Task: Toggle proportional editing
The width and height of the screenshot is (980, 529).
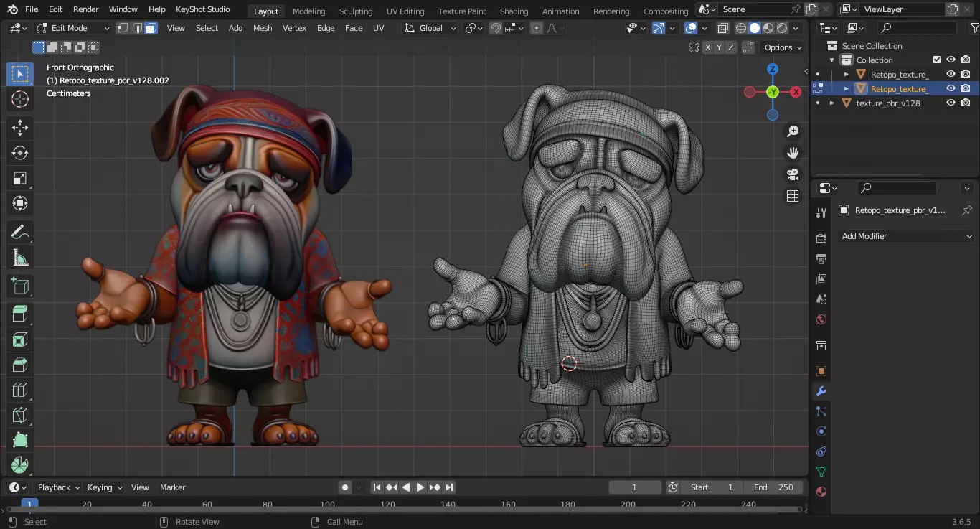Action: click(537, 28)
